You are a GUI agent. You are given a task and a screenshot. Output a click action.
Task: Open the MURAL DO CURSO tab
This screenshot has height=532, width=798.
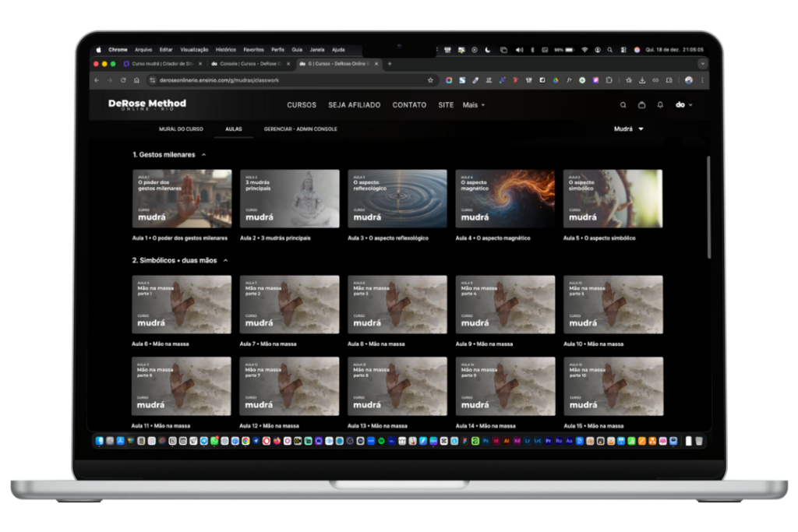(181, 129)
